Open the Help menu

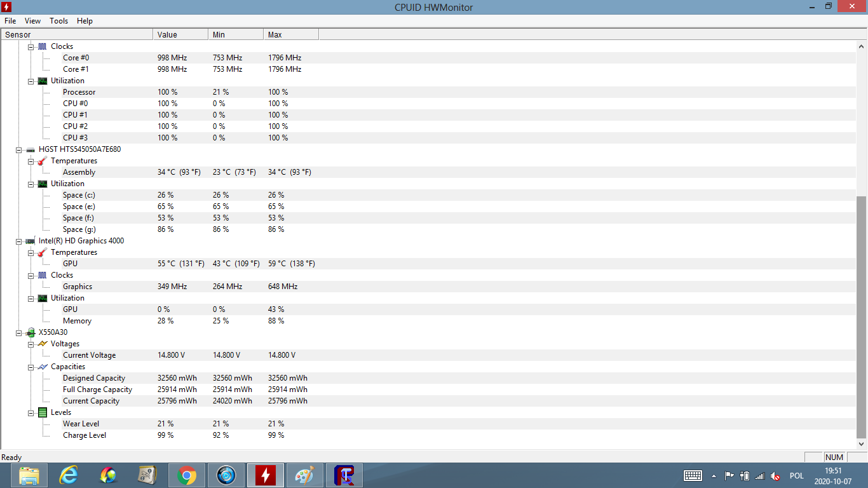85,21
